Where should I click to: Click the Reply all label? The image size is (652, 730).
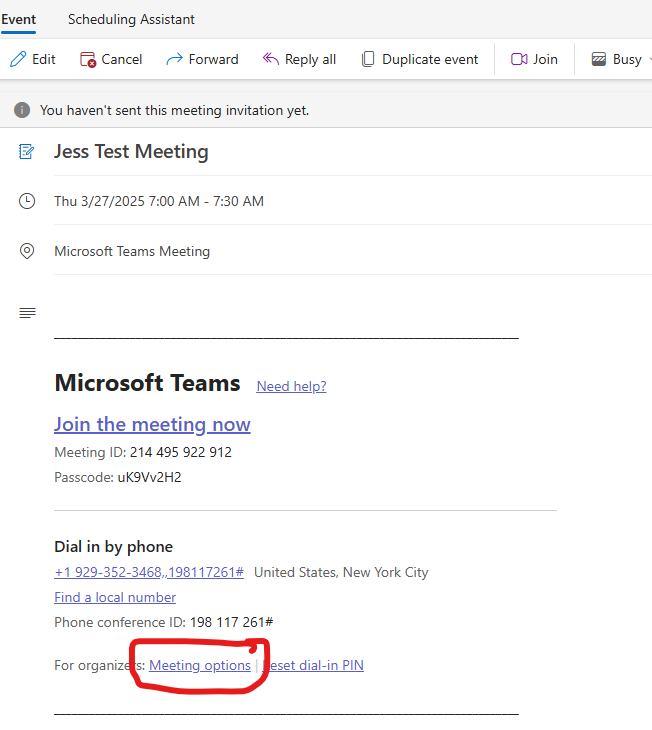tap(310, 60)
